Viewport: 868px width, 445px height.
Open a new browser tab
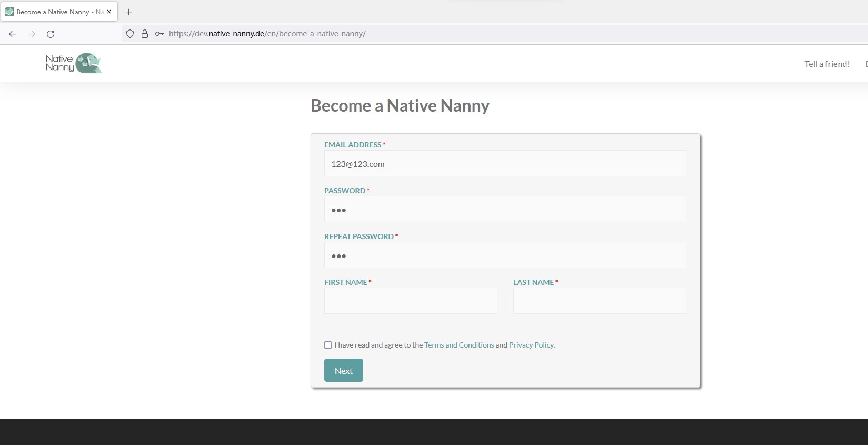pos(128,12)
